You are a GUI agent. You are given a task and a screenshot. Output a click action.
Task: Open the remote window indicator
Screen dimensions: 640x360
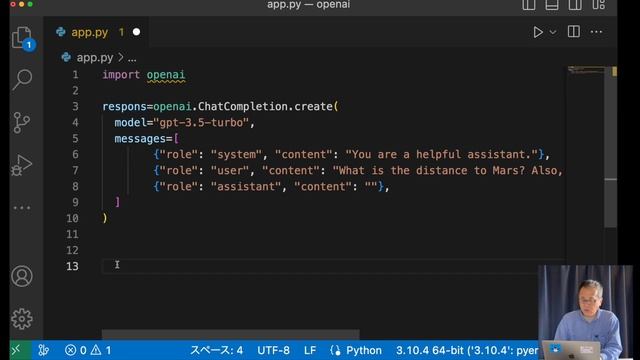coord(21,350)
